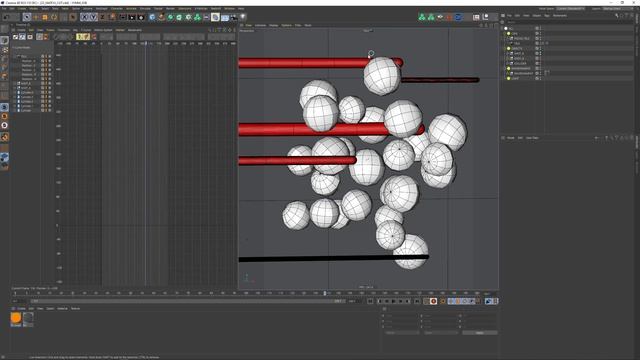Click the timeline ruler playhead marker
This screenshot has height=360, width=640.
point(325,293)
